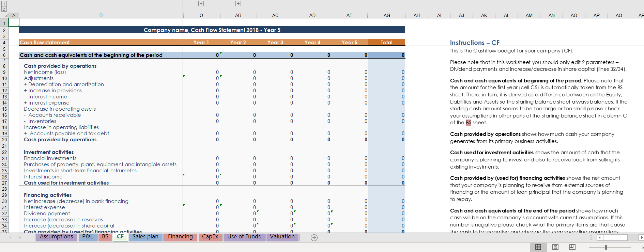Image resolution: width=644 pixels, height=252 pixels.
Task: Click 'Cash flow statement' header cell
Action: pos(101,43)
